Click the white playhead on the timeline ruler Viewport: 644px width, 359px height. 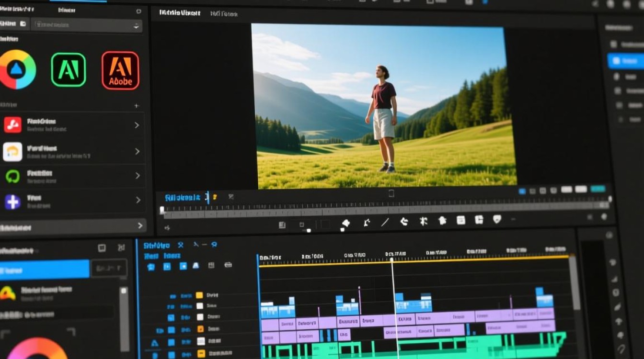point(391,260)
